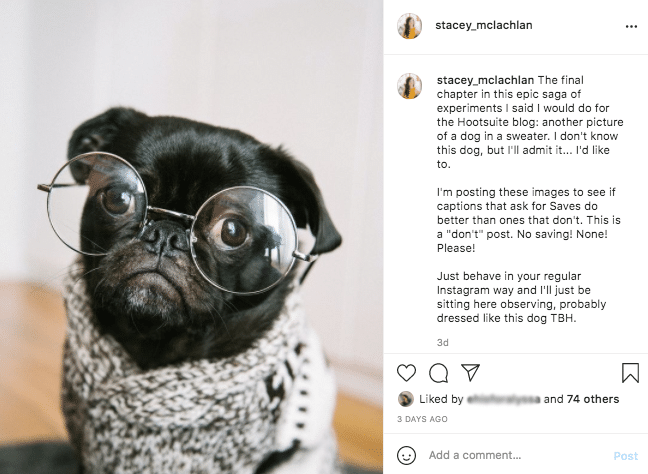Click the caption profile avatar
Viewport: 648px width, 474px height.
coord(410,86)
